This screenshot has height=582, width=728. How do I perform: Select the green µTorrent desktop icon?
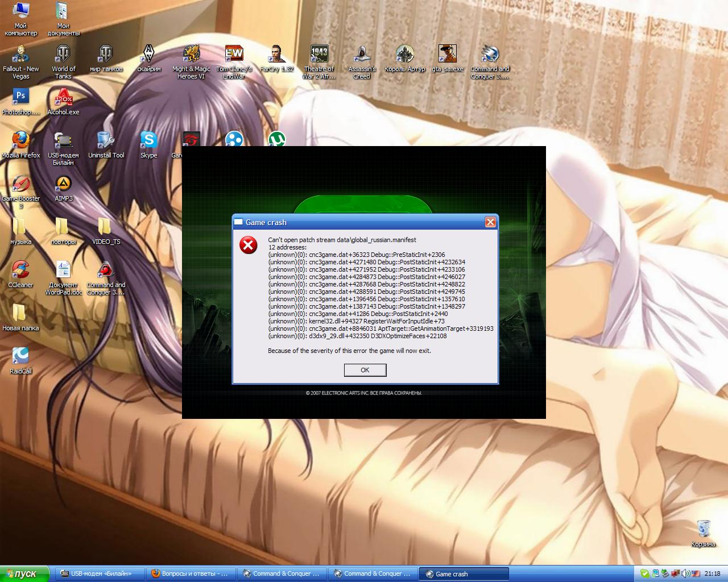pyautogui.click(x=276, y=139)
